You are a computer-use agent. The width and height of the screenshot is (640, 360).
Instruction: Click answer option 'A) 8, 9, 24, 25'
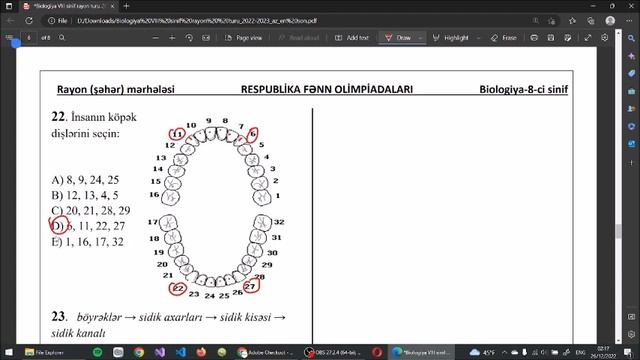(85, 180)
